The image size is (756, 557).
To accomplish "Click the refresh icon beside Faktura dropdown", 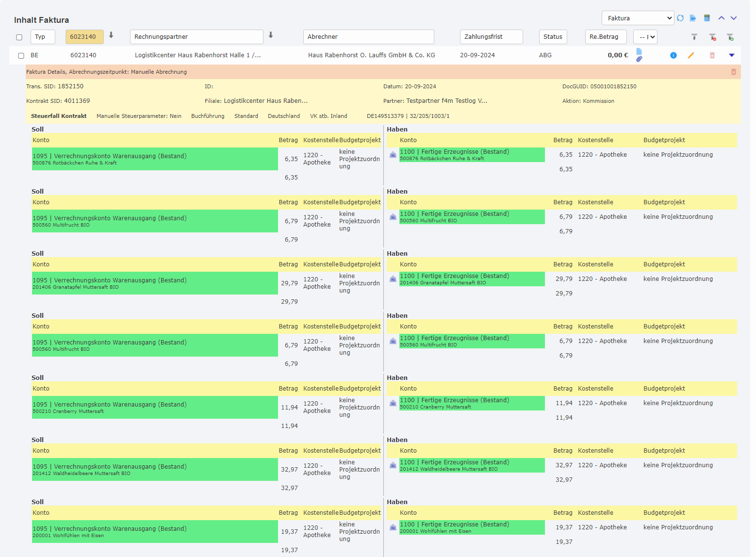I will 680,18.
